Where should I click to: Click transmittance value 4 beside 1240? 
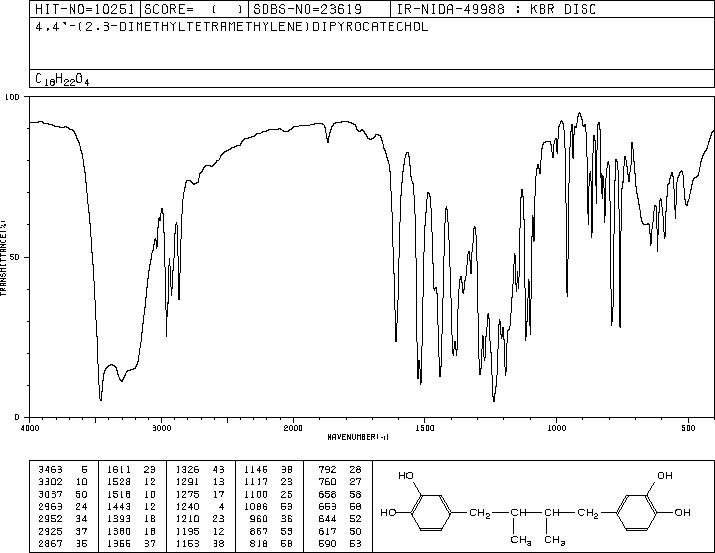222,506
